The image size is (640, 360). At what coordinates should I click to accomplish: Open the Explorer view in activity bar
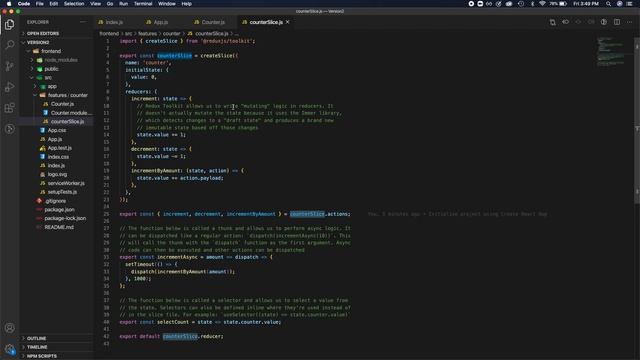pos(9,24)
